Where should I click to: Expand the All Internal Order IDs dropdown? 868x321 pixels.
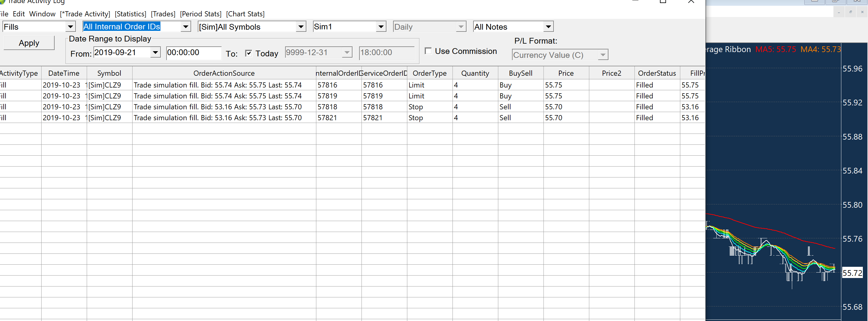[185, 27]
